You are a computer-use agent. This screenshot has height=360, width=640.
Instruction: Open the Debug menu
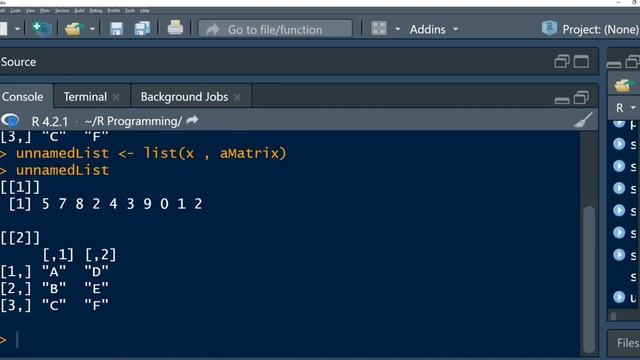coord(96,11)
